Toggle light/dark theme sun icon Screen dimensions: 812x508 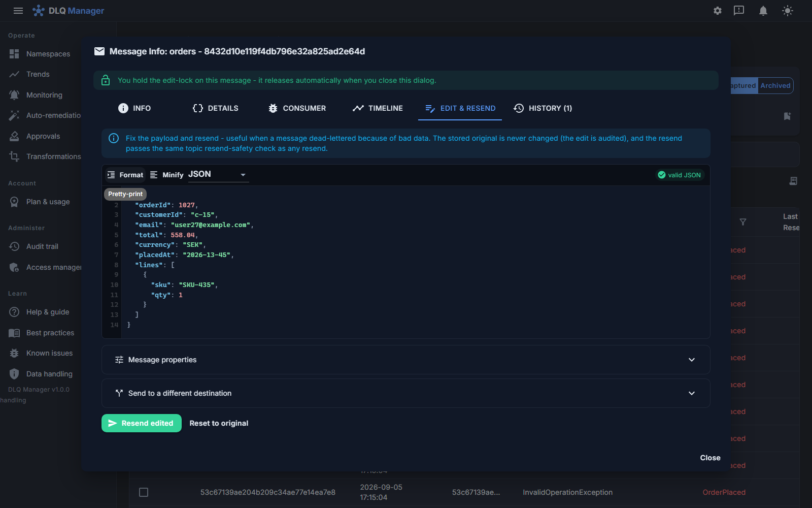(x=788, y=11)
